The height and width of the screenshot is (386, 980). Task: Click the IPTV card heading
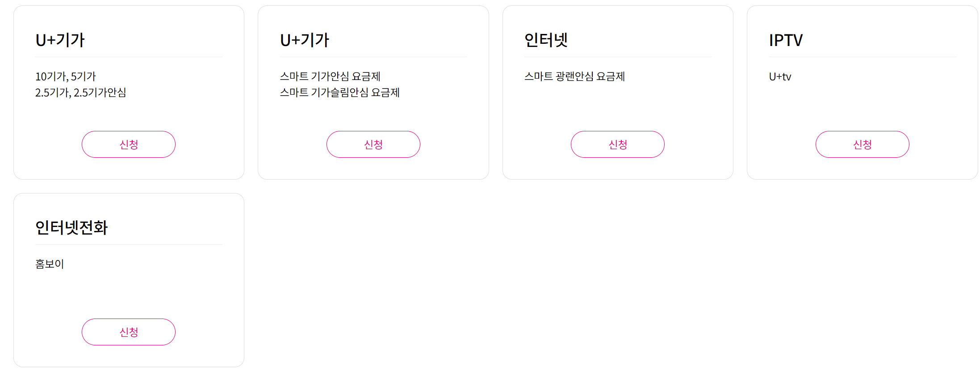click(x=786, y=40)
